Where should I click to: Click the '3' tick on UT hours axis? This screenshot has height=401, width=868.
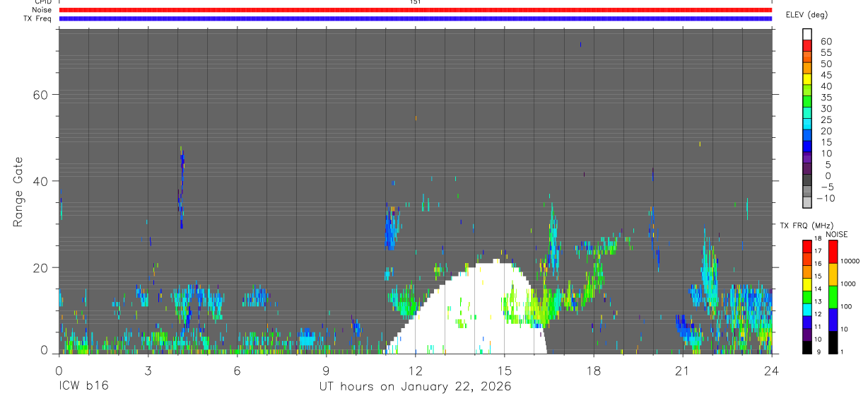tap(148, 371)
